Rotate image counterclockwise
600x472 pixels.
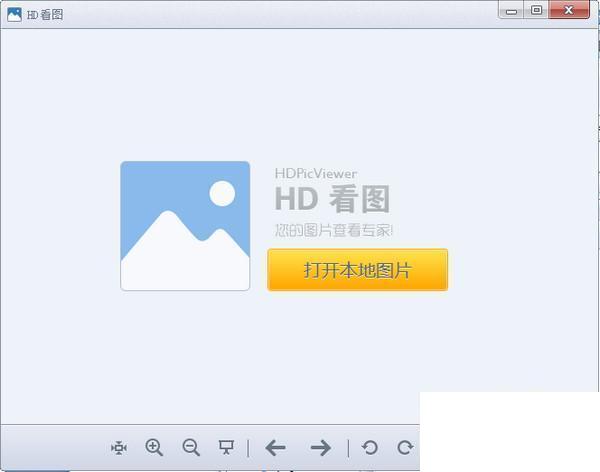pos(370,448)
